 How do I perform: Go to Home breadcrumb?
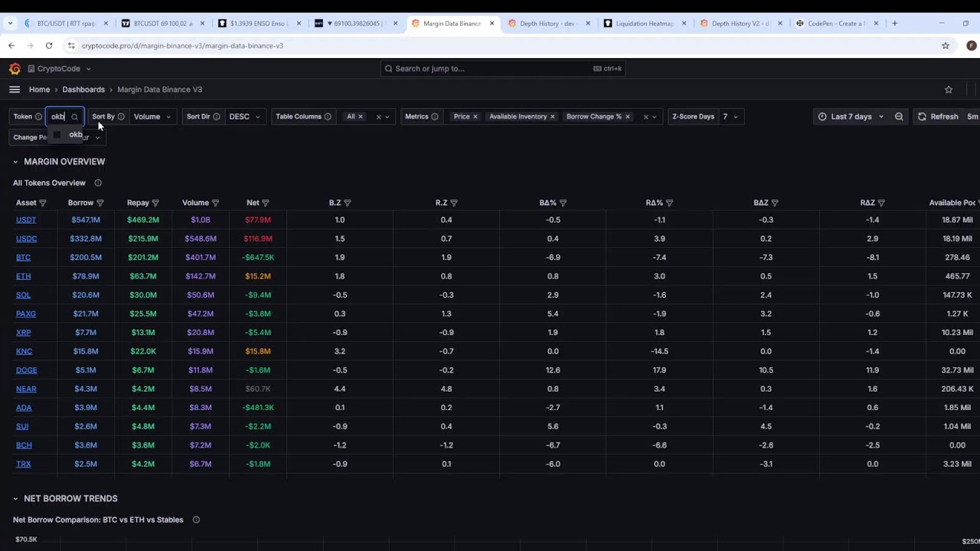[x=39, y=90]
